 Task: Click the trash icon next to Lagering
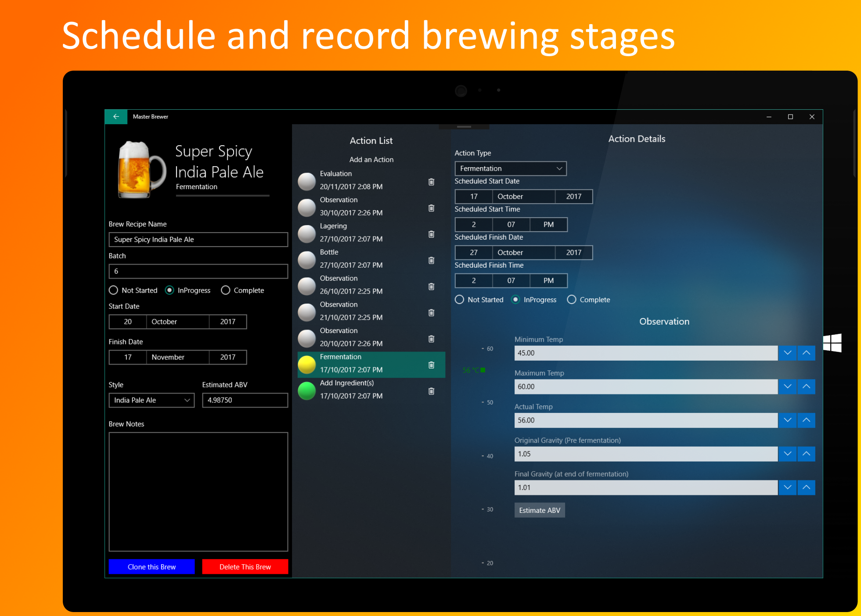(x=431, y=234)
